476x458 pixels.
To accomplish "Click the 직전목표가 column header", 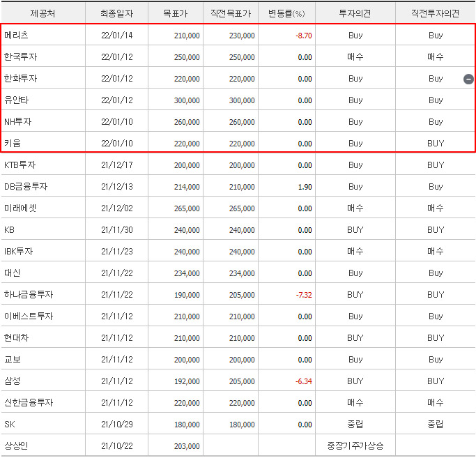I will coord(231,13).
